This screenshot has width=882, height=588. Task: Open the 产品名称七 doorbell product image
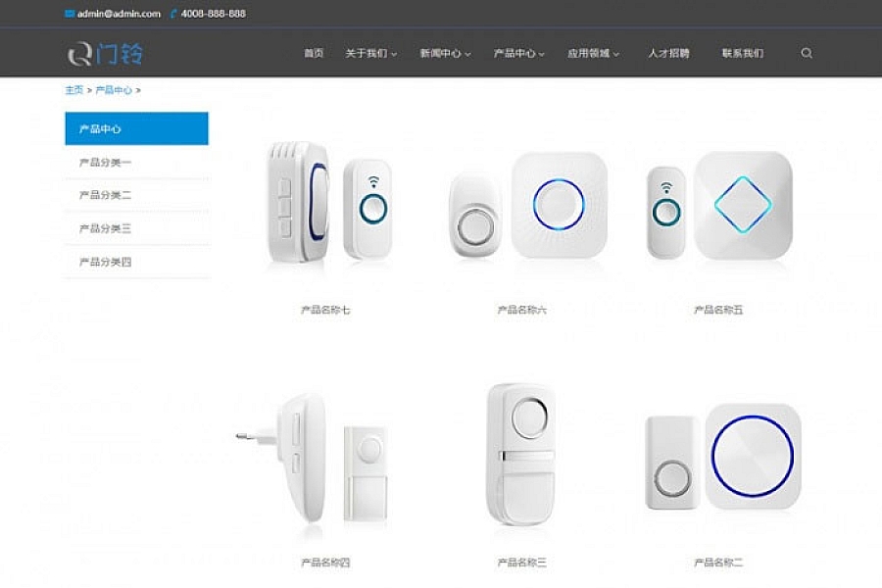click(x=326, y=203)
